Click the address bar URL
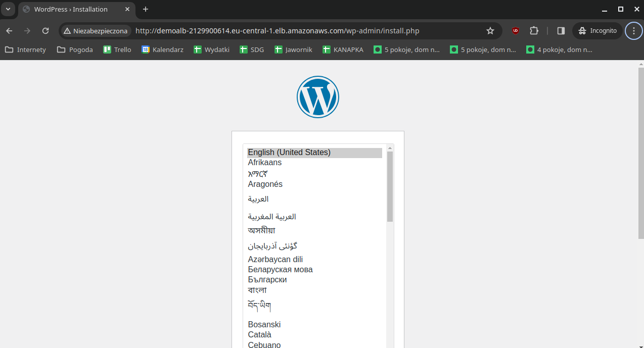 (x=278, y=31)
